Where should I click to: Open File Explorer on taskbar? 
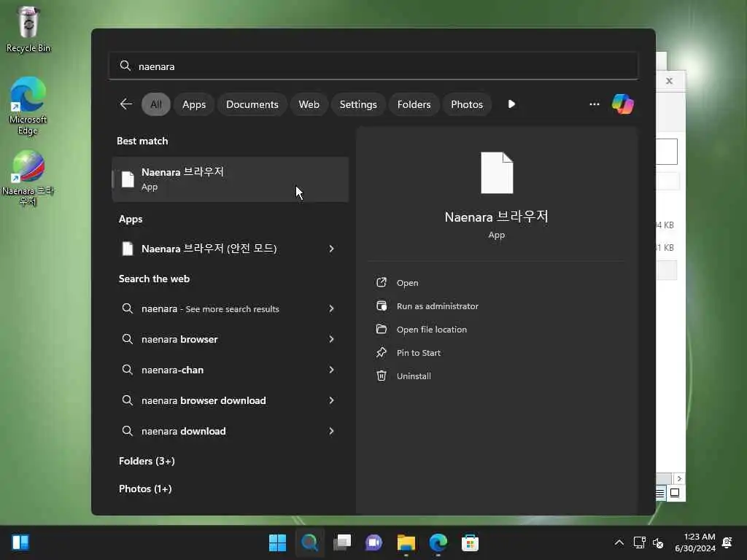tap(406, 542)
